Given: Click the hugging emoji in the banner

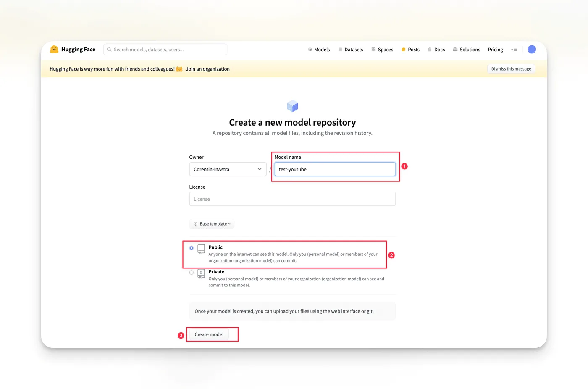Looking at the screenshot, I should (179, 69).
